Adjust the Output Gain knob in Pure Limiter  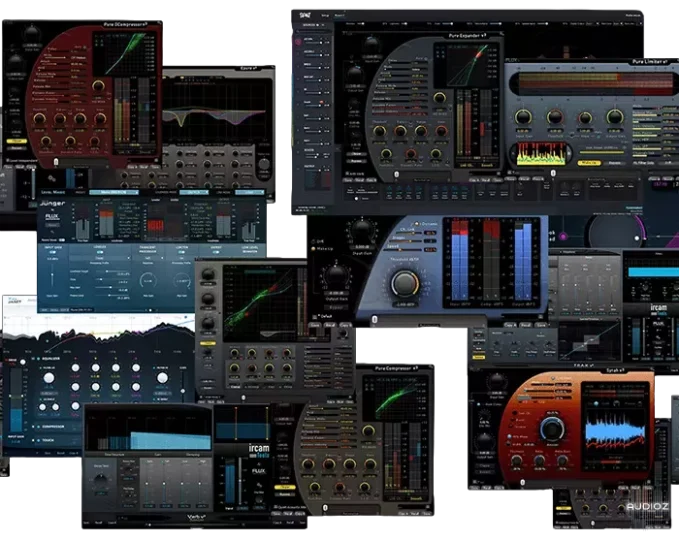(x=614, y=116)
